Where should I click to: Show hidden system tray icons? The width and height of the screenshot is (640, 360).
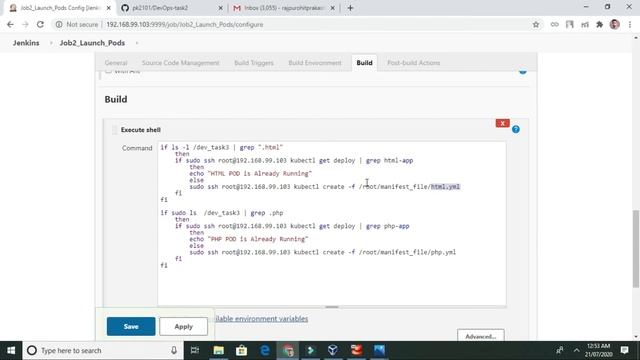click(x=576, y=350)
